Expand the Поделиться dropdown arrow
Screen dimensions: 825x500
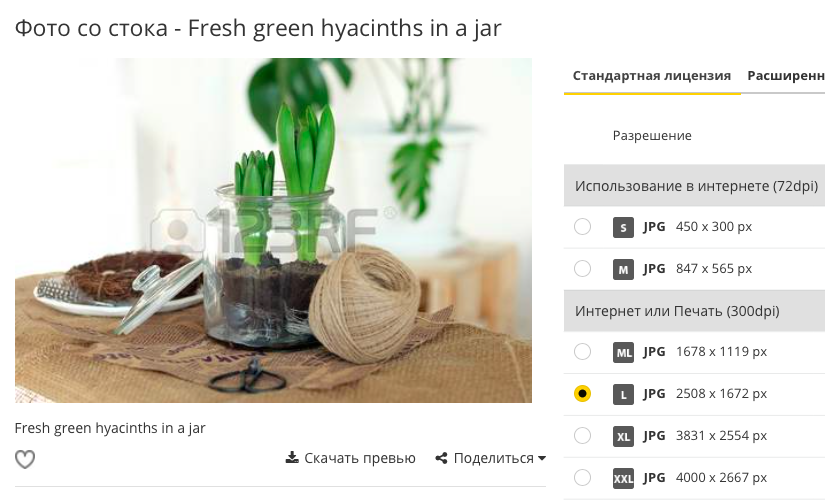click(x=542, y=458)
